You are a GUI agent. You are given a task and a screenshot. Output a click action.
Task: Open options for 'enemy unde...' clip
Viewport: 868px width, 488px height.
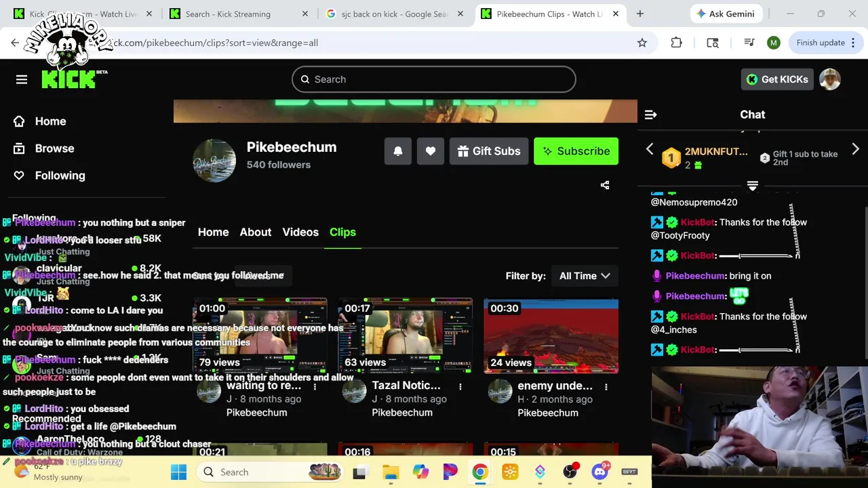(606, 386)
